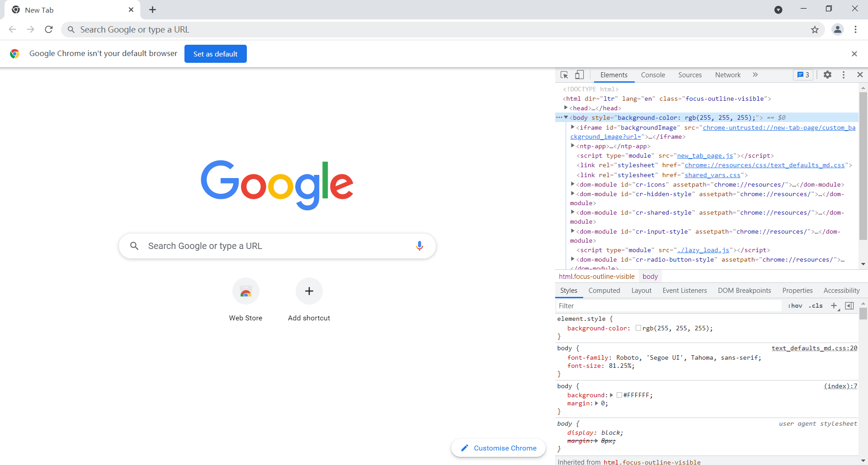868x465 pixels.
Task: Click the Google search box on the page
Action: pyautogui.click(x=277, y=246)
